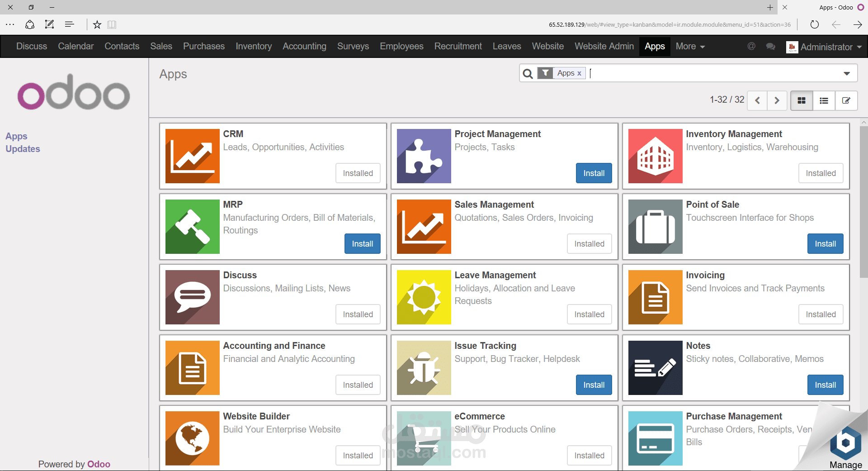Screen dimensions: 868x471
Task: Switch to kanban grid view
Action: [801, 100]
